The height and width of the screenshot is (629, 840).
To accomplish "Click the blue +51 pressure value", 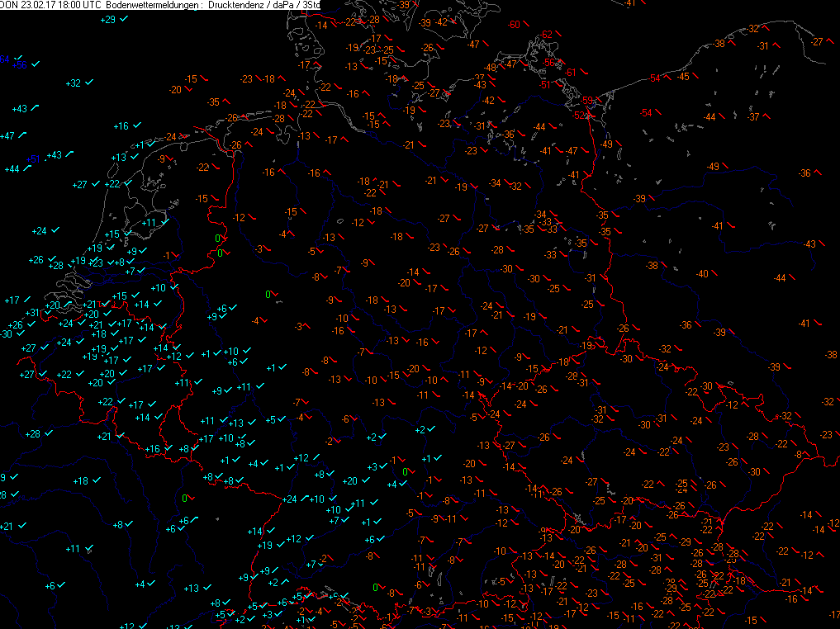I will [x=34, y=158].
